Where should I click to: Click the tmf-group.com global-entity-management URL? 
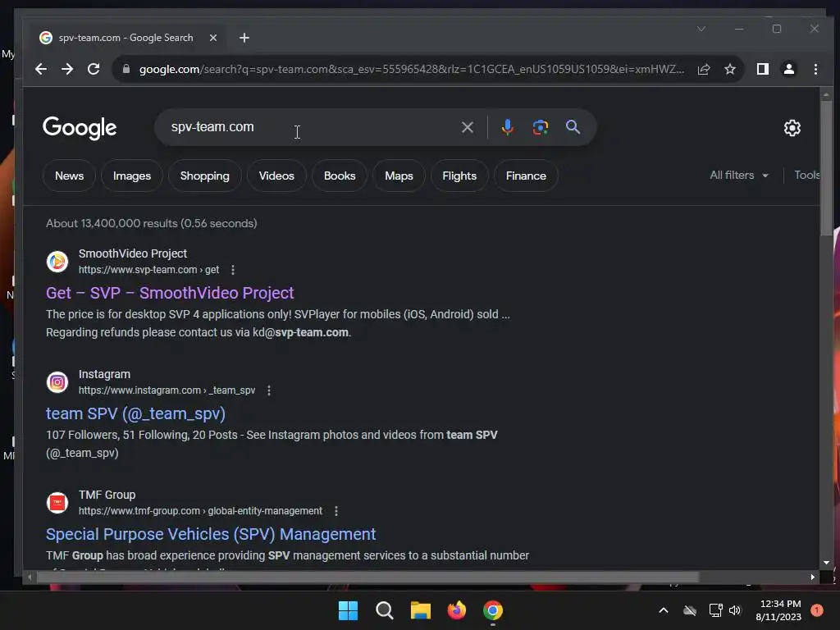click(200, 511)
